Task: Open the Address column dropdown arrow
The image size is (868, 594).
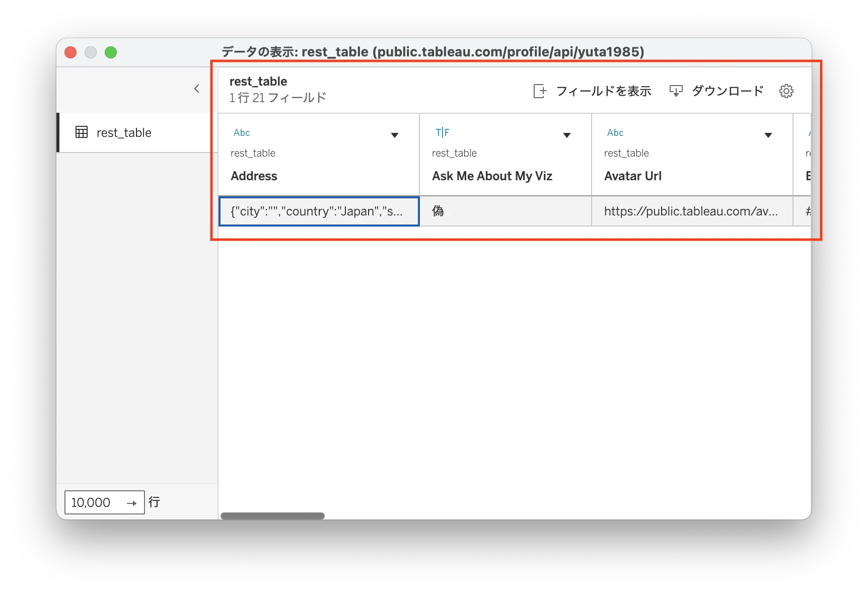Action: (395, 135)
